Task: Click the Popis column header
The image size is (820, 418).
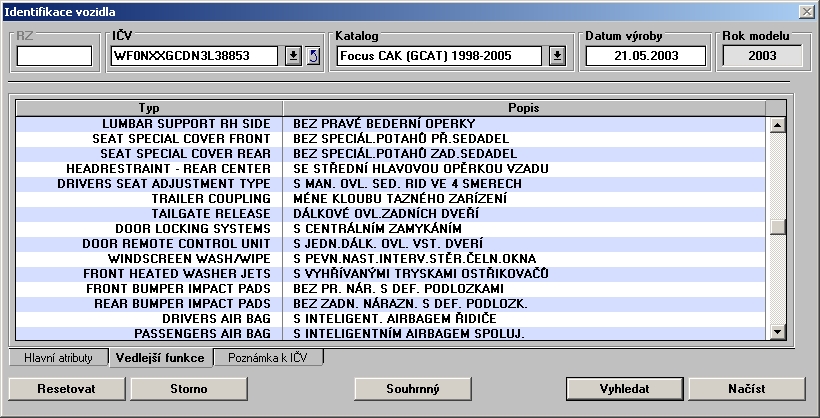Action: pyautogui.click(x=524, y=107)
